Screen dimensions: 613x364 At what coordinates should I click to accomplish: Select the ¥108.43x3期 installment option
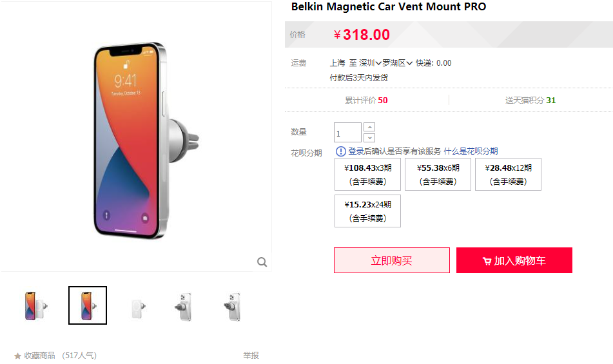[x=367, y=174]
